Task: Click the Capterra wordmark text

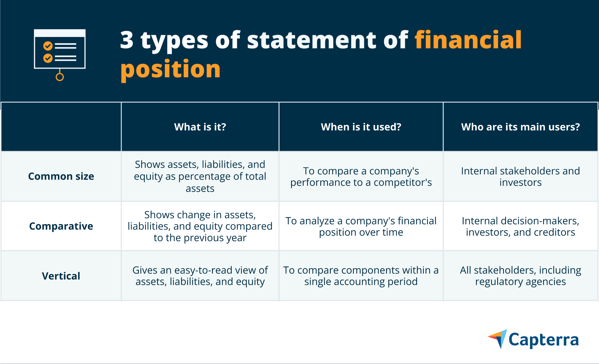Action: coord(544,340)
